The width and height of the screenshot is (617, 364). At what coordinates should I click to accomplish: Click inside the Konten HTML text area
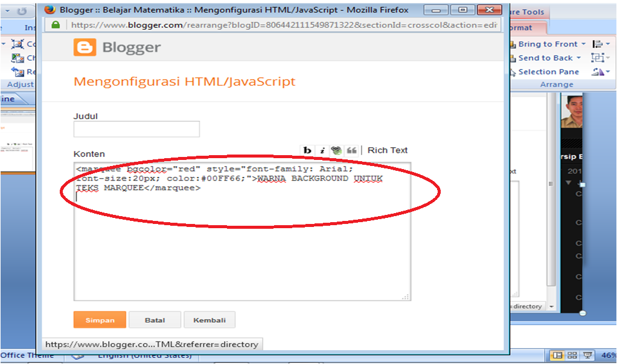pos(242,231)
